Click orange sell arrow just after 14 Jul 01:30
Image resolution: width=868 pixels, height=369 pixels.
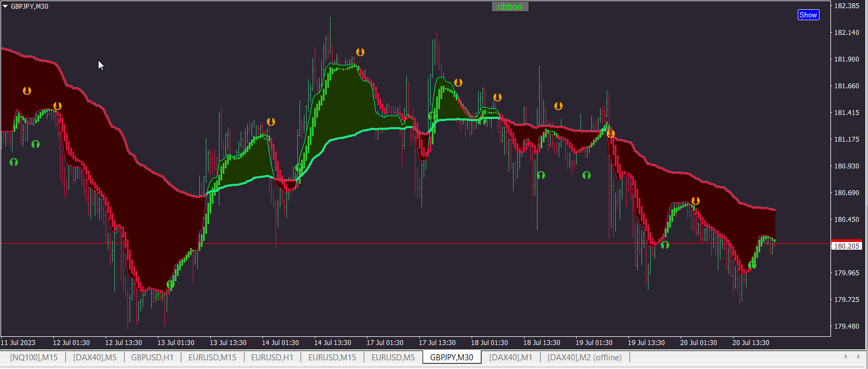[271, 122]
